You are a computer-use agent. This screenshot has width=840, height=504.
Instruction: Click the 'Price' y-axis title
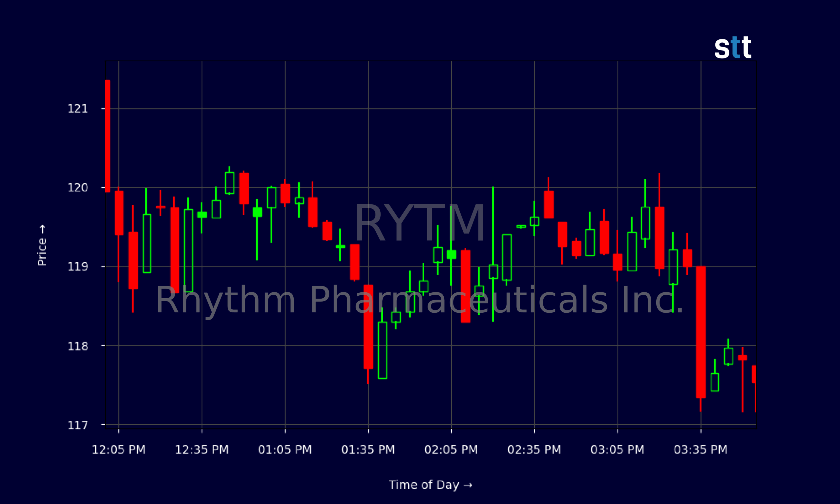pyautogui.click(x=42, y=245)
